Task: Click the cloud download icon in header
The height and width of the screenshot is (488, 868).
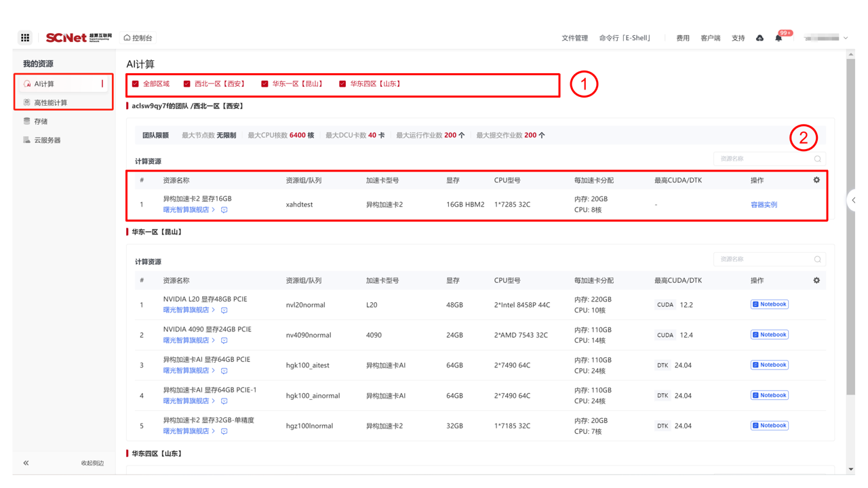Action: point(759,39)
